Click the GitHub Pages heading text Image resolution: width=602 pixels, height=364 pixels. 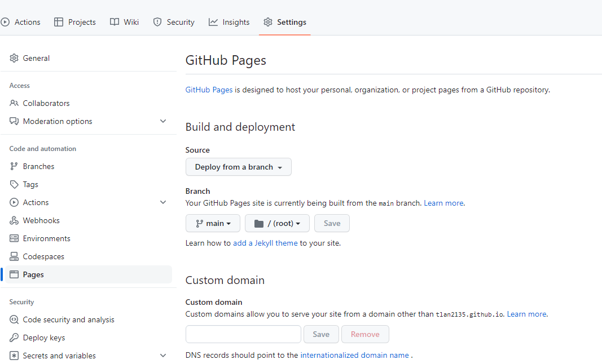pyautogui.click(x=226, y=61)
